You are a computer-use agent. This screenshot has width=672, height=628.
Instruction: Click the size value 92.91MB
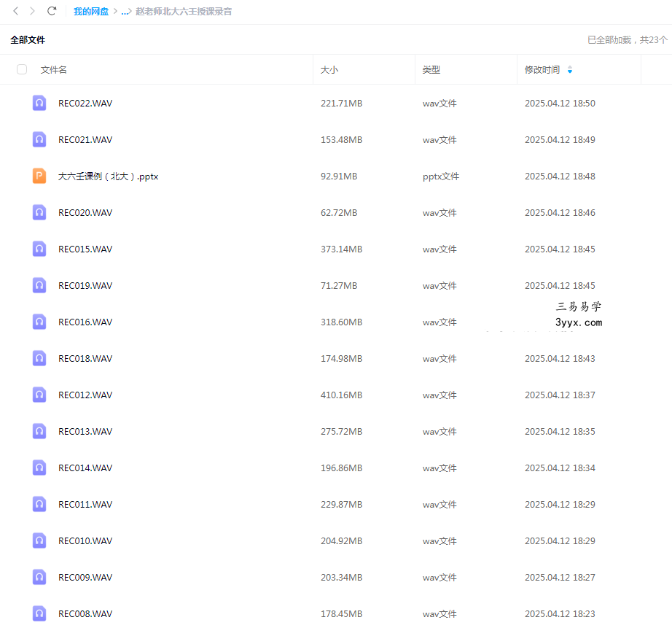(339, 177)
